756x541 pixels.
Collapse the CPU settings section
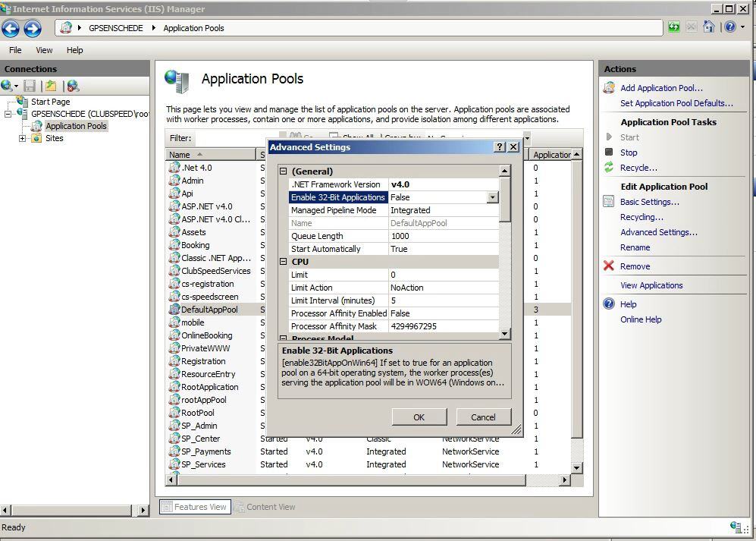tap(284, 262)
